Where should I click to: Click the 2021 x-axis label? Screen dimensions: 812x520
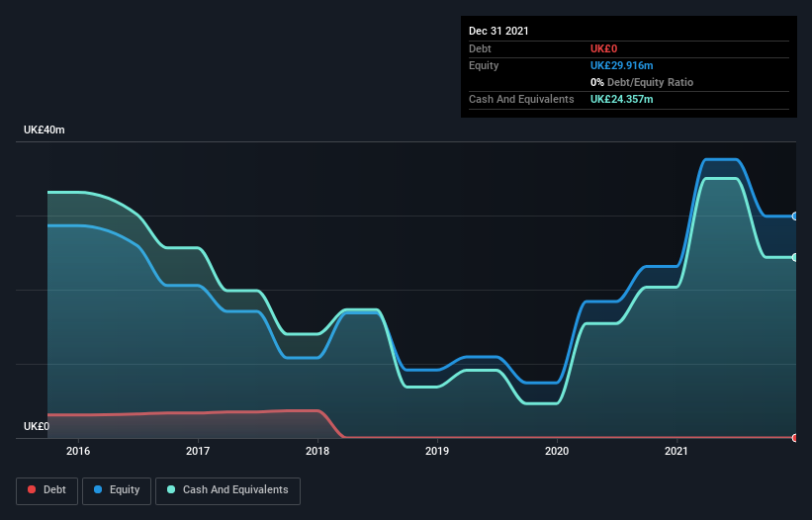point(677,451)
